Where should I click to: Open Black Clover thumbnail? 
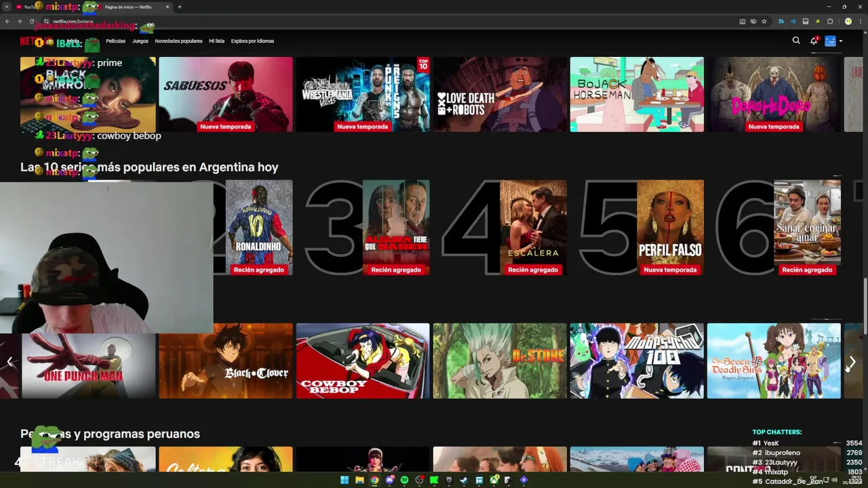coord(225,361)
